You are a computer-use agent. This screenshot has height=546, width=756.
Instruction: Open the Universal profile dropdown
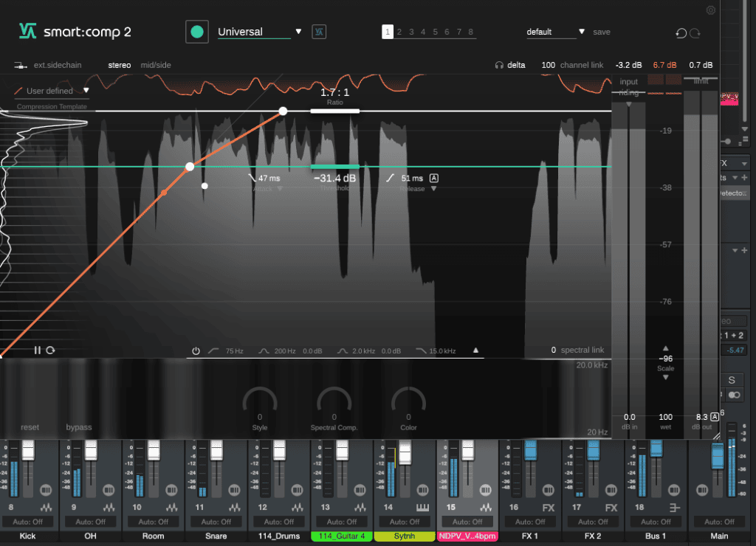[299, 32]
